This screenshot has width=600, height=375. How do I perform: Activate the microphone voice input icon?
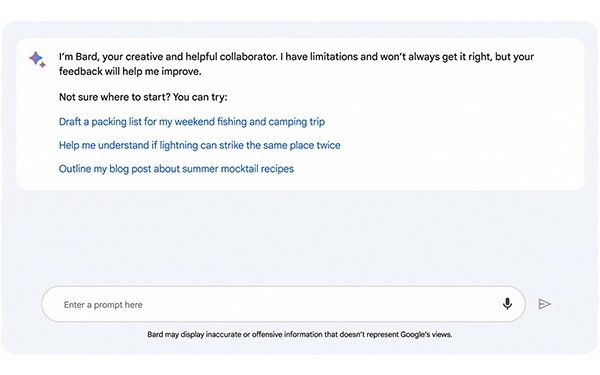click(507, 303)
